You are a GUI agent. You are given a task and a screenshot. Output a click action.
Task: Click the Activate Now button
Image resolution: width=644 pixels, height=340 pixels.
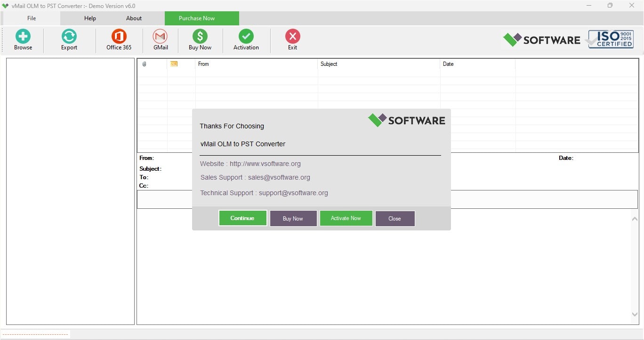[346, 218]
